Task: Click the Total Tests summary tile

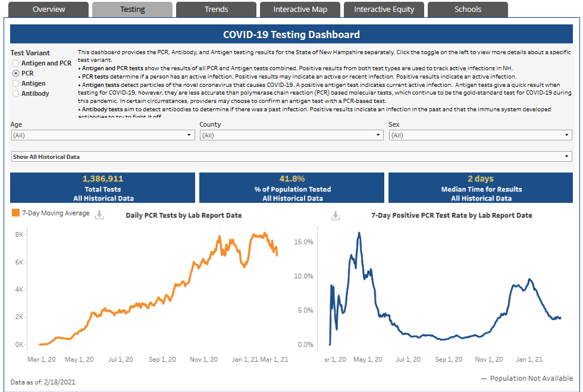Action: tap(102, 188)
